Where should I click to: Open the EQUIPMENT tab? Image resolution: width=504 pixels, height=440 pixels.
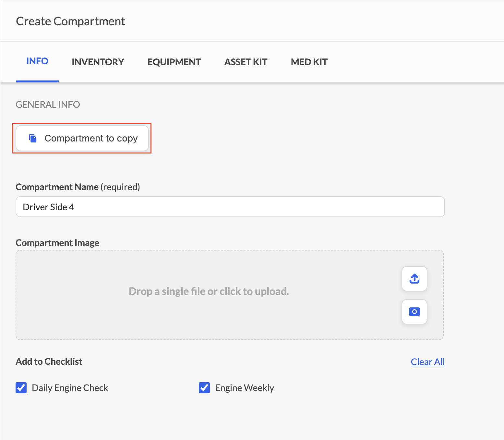174,62
